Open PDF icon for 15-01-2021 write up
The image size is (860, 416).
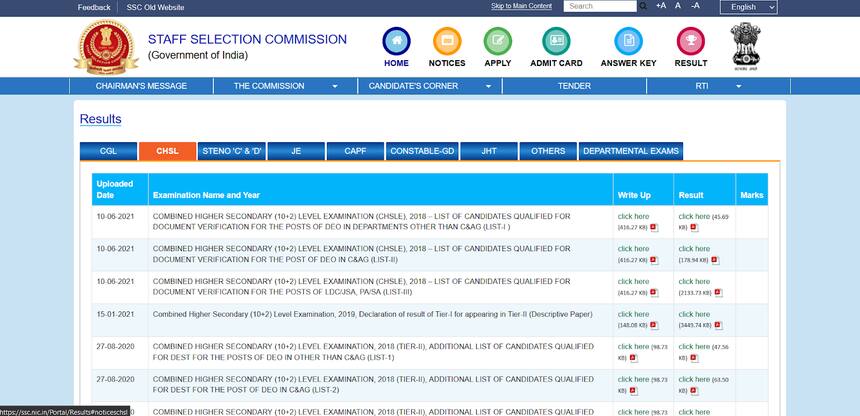654,325
